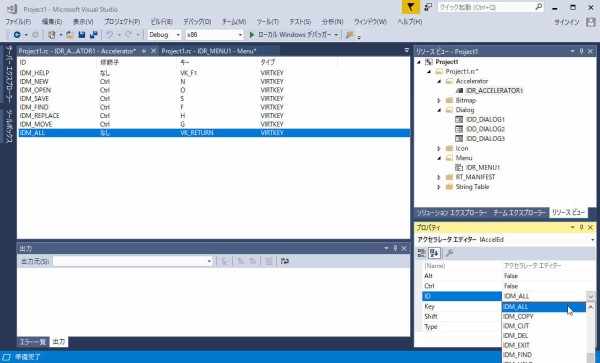The width and height of the screenshot is (600, 363).
Task: Click the property pages wrench icon
Action: (450, 253)
